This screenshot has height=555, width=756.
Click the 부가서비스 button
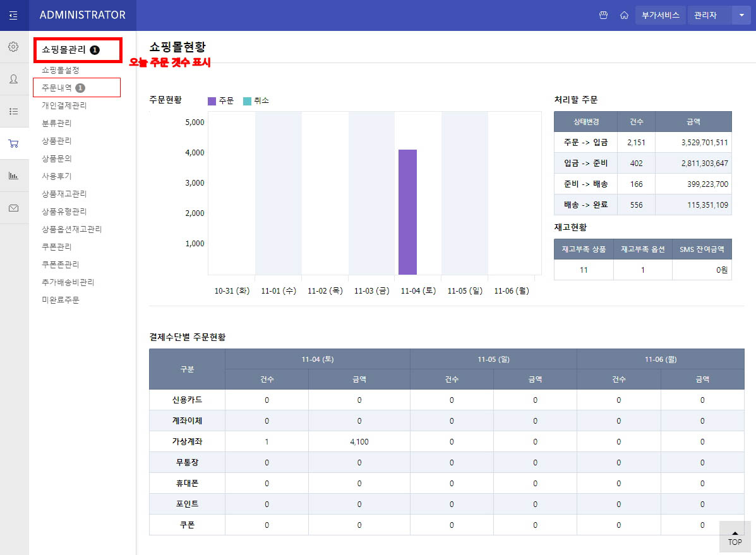coord(660,15)
